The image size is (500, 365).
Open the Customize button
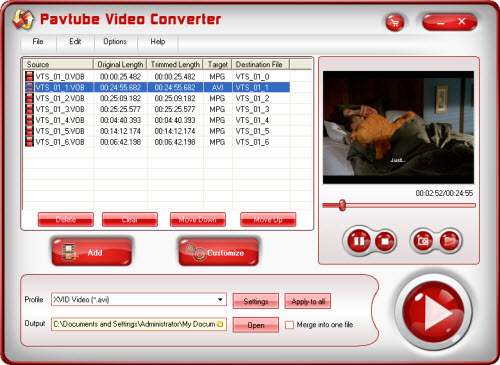point(219,252)
